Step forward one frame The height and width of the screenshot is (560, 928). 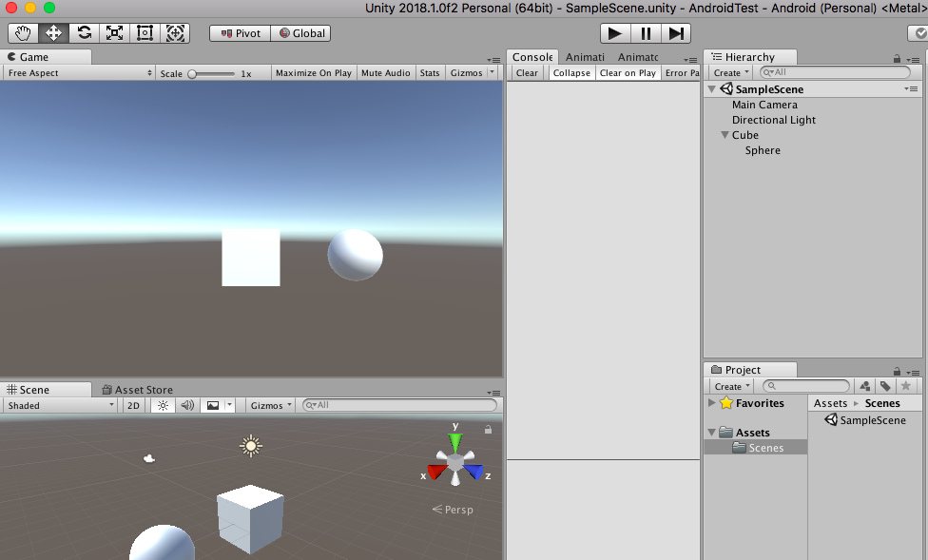click(x=676, y=33)
